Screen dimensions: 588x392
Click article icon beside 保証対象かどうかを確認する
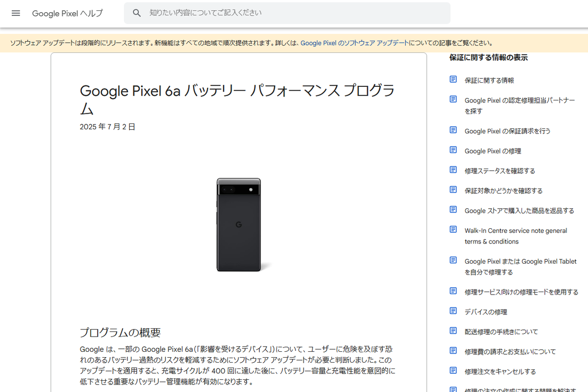[453, 190]
